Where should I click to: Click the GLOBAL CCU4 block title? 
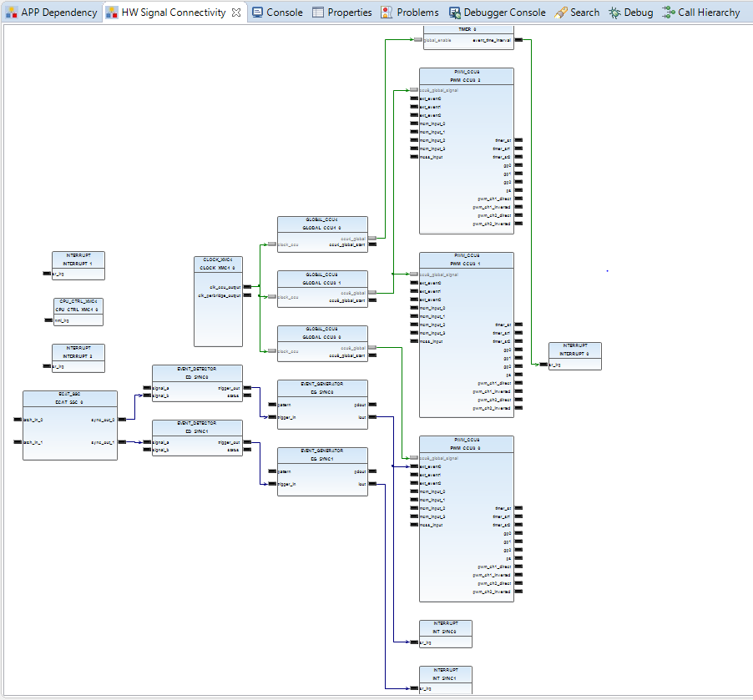(322, 223)
